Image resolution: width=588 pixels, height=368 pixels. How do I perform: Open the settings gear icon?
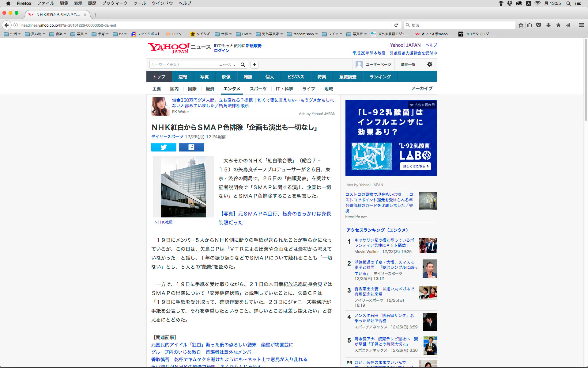430,64
